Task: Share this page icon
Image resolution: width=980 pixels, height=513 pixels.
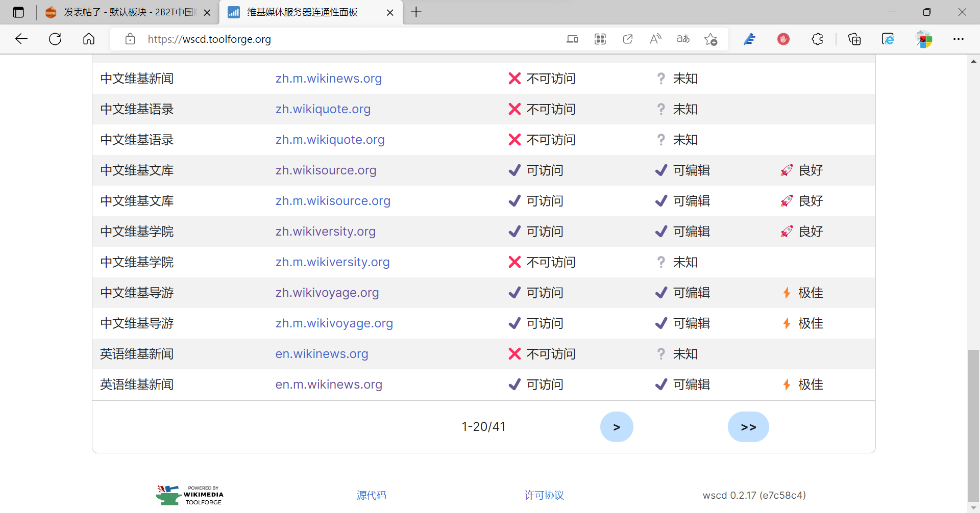Action: click(x=628, y=39)
